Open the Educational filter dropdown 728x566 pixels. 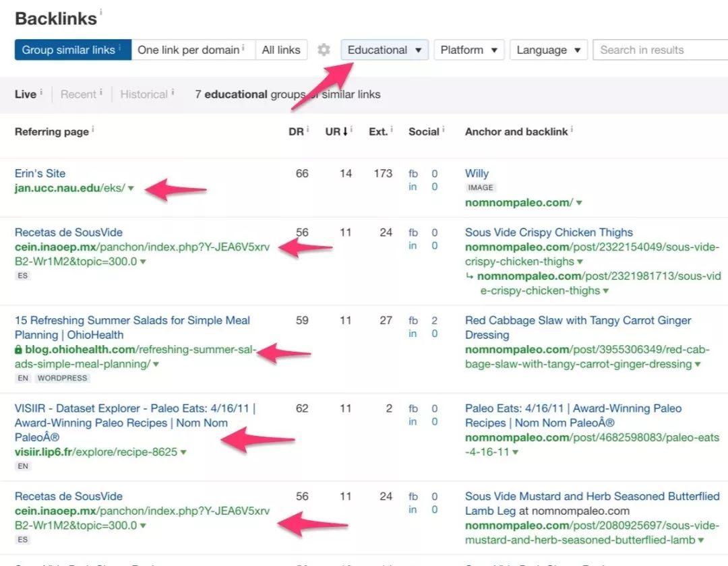(x=384, y=50)
